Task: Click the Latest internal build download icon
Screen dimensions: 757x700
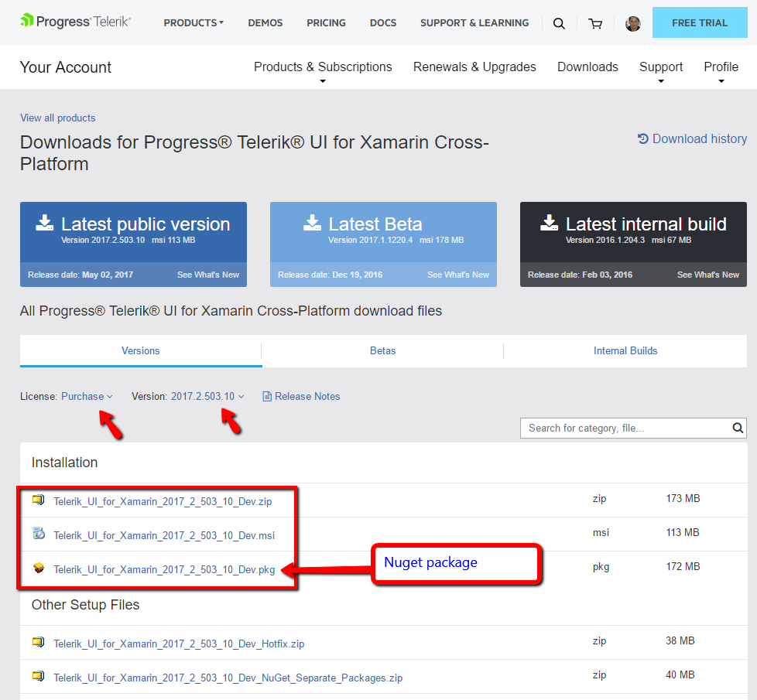Action: click(550, 223)
